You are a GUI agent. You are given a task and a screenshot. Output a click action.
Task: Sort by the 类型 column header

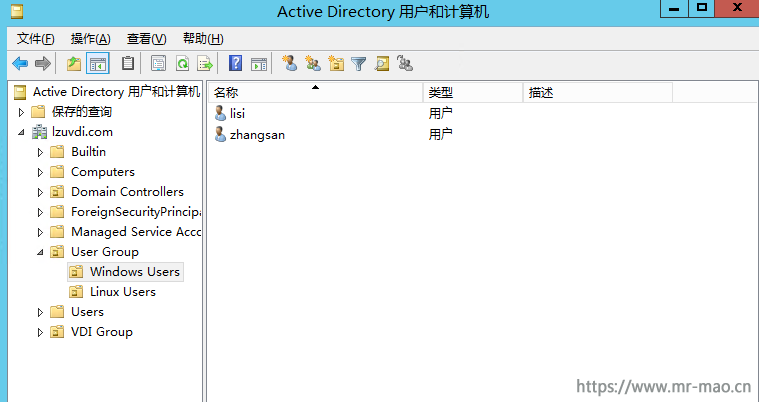[x=473, y=93]
